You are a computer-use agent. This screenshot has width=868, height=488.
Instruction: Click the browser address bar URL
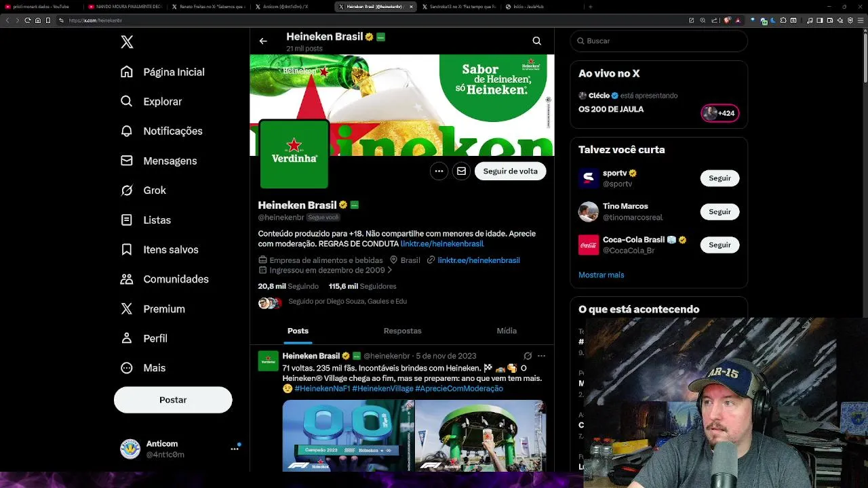click(95, 20)
